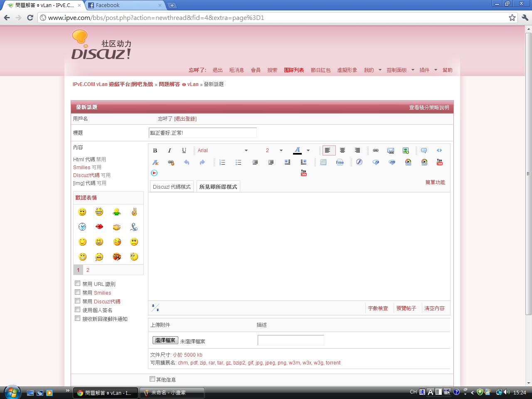Click 預覽帖子 link
The height and width of the screenshot is (399, 532).
[406, 308]
